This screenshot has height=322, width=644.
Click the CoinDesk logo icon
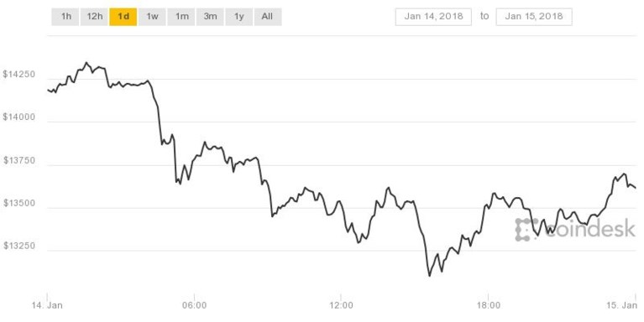(526, 229)
